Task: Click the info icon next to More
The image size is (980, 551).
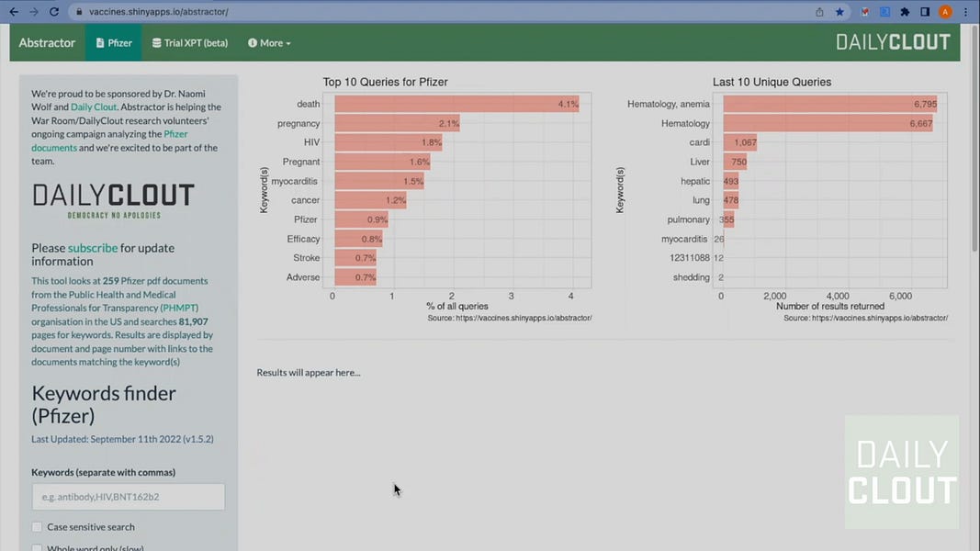Action: point(252,42)
